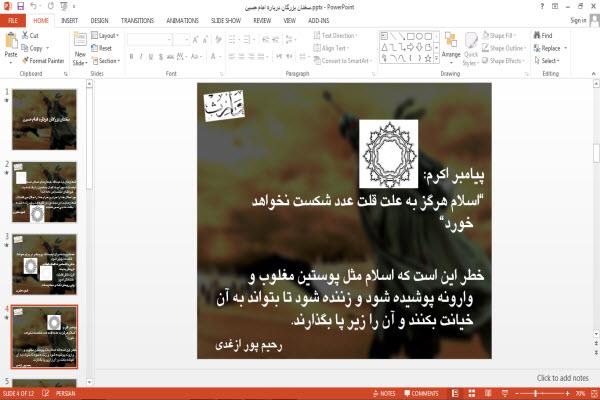
Task: Click the Format Painter brush
Action: tap(43, 60)
